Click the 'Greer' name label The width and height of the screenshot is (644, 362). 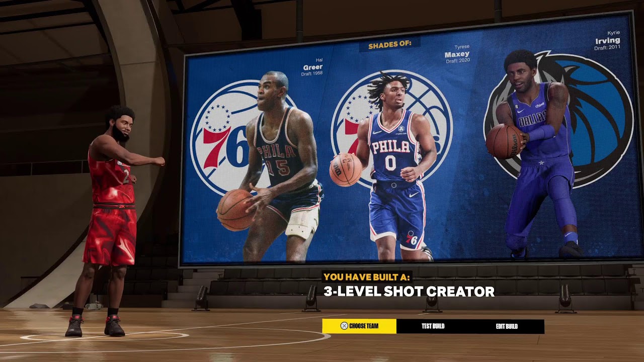tap(312, 67)
